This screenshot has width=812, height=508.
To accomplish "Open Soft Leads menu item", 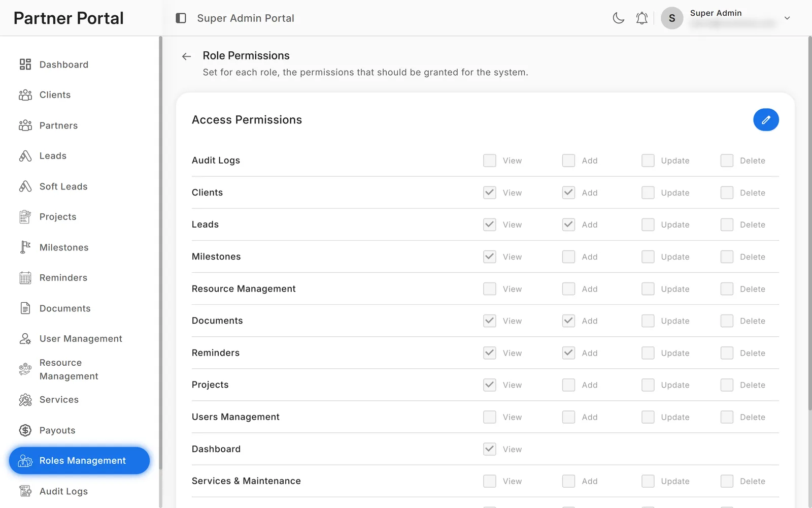I will tap(79, 186).
